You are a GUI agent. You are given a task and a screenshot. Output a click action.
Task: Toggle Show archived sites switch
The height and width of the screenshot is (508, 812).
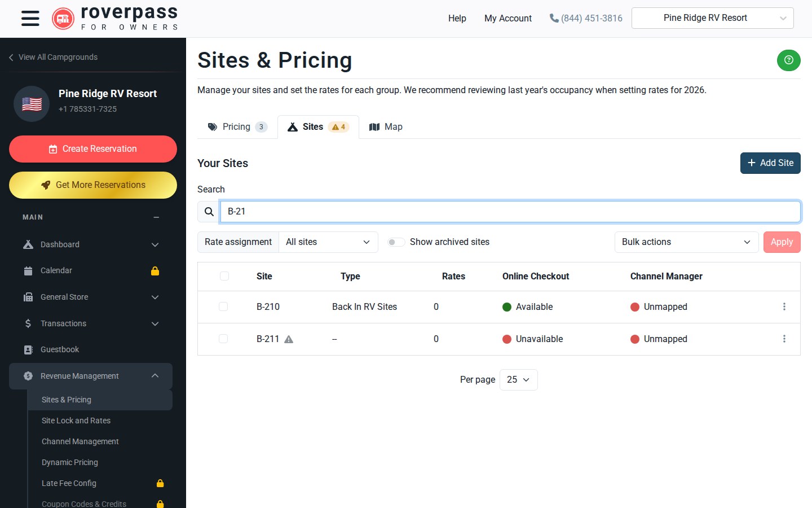[396, 242]
